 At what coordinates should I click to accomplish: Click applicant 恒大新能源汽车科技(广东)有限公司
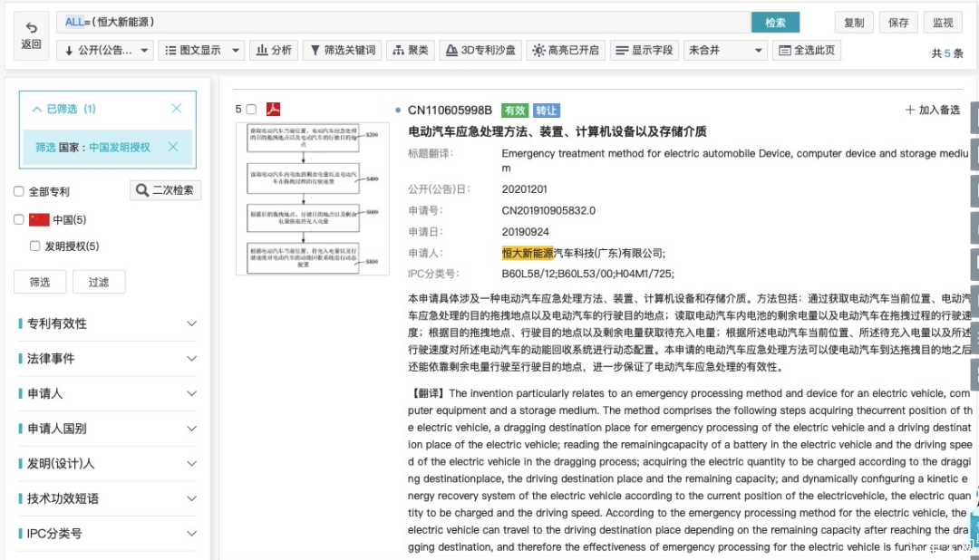click(x=583, y=253)
